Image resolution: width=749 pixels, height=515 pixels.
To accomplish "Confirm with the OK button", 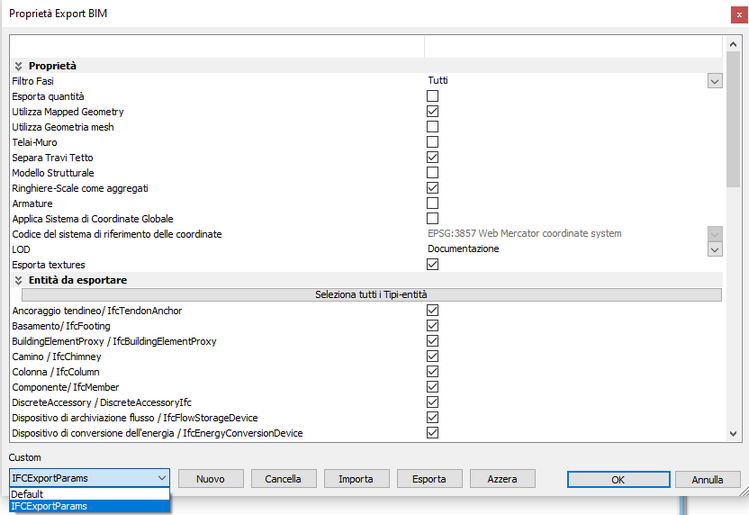I will 618,480.
